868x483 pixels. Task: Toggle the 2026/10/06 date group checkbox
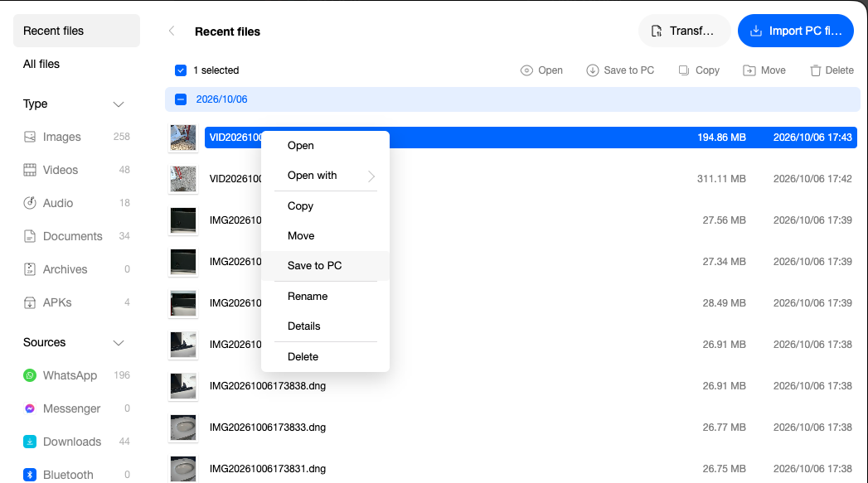[x=181, y=99]
